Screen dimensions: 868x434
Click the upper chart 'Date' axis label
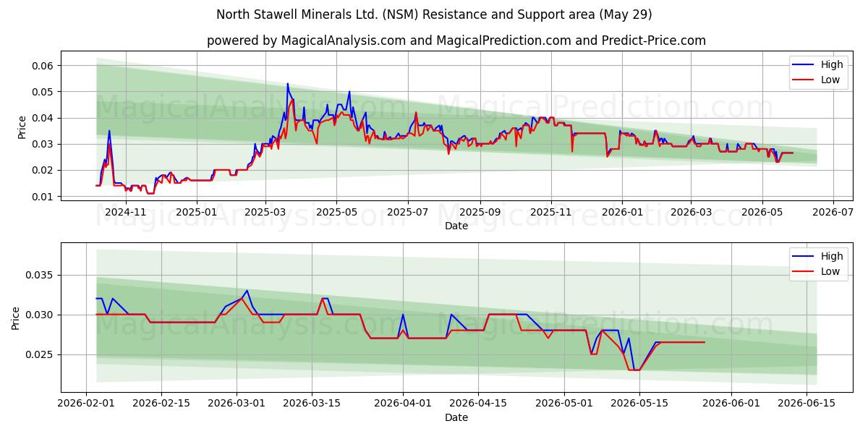pyautogui.click(x=456, y=226)
